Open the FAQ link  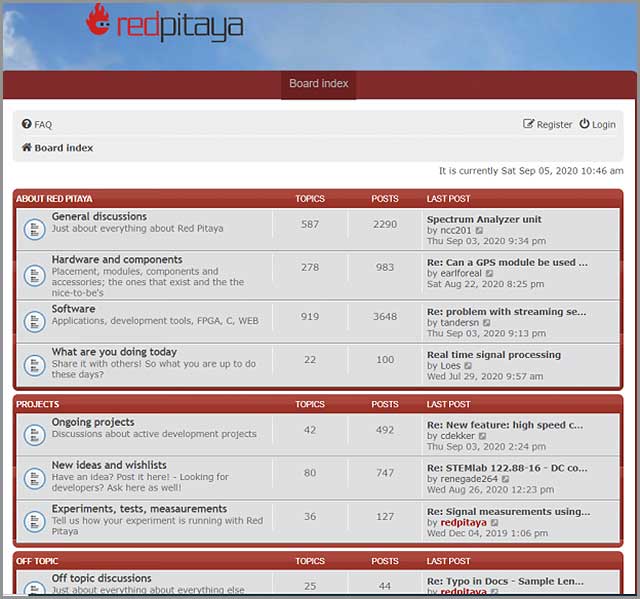(x=43, y=124)
